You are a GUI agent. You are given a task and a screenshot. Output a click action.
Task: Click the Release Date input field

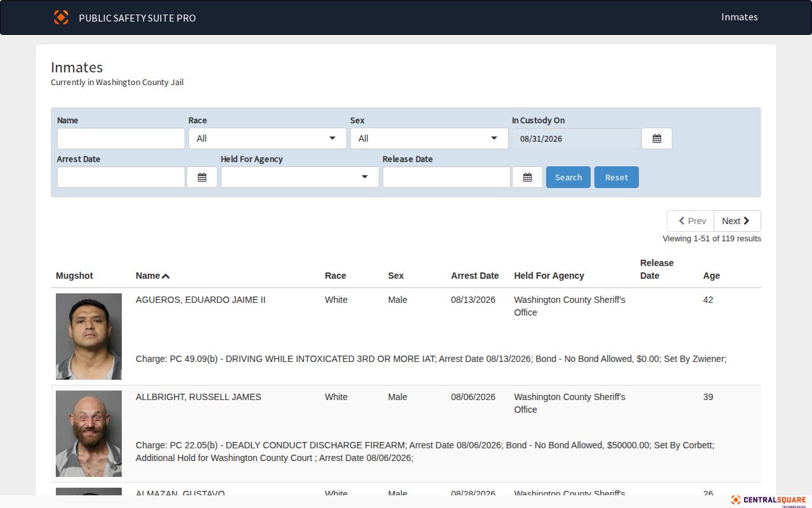447,177
